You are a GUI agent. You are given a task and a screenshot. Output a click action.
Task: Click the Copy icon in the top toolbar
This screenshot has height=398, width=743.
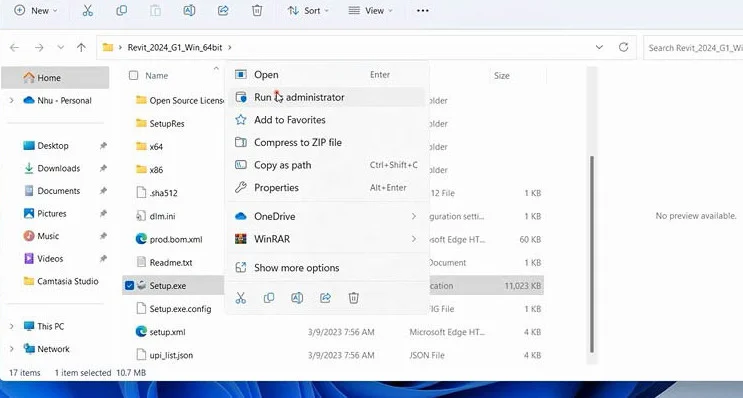[122, 10]
